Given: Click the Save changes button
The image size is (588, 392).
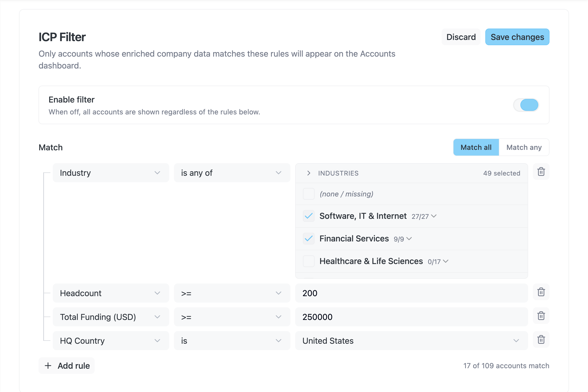Looking at the screenshot, I should pos(517,37).
